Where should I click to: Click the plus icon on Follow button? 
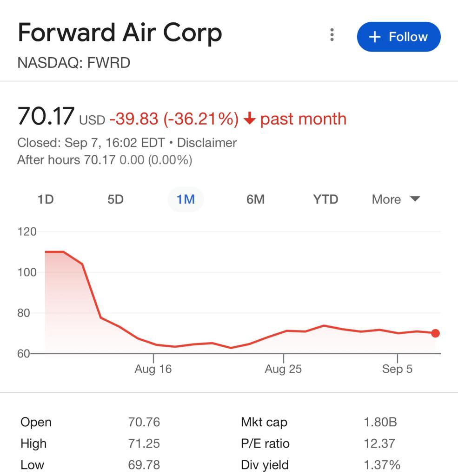[x=374, y=37]
